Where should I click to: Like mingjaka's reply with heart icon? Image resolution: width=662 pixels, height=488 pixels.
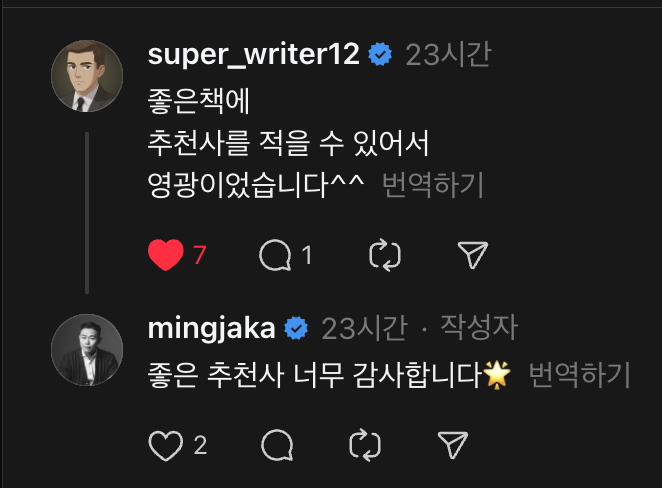[164, 445]
